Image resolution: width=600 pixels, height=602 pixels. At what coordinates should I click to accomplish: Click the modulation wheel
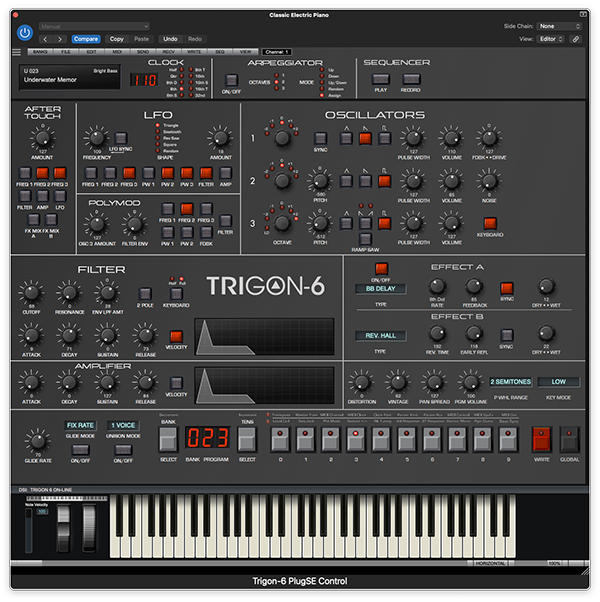89,528
